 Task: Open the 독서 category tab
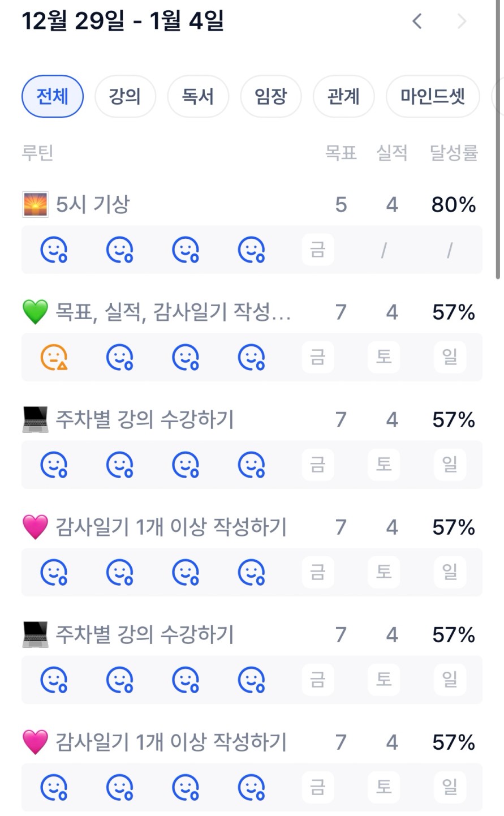click(198, 96)
